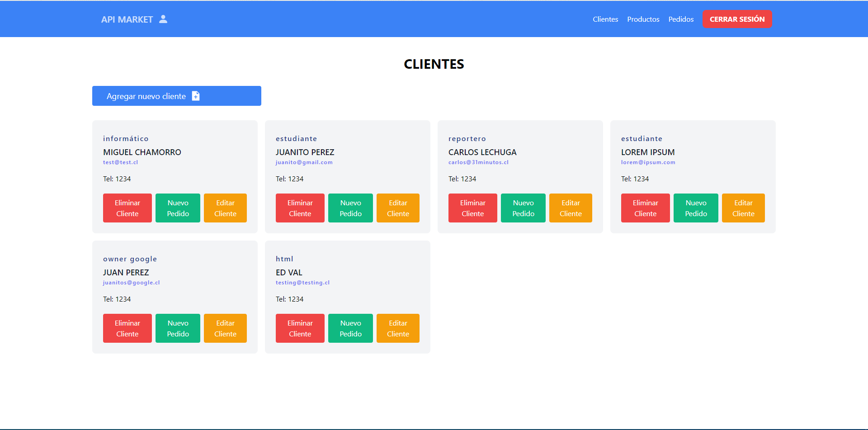Click the user profile icon beside API MARKET
Image resolution: width=868 pixels, height=430 pixels.
tap(163, 19)
